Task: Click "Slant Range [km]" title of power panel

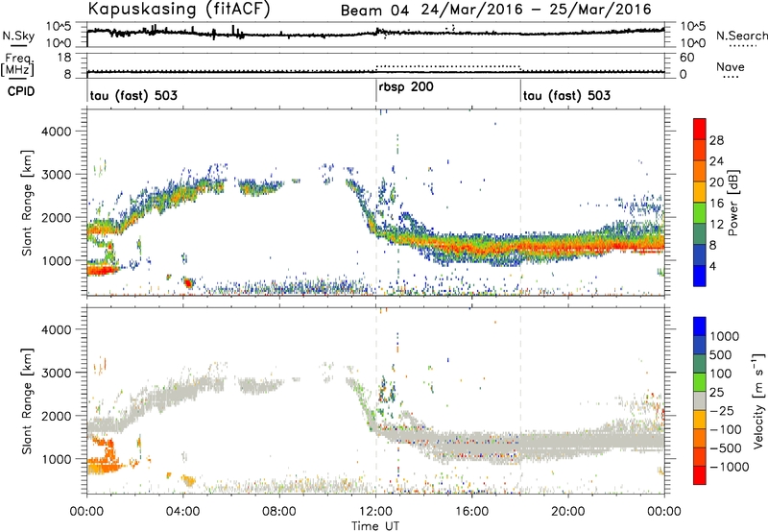Action: click(x=27, y=203)
